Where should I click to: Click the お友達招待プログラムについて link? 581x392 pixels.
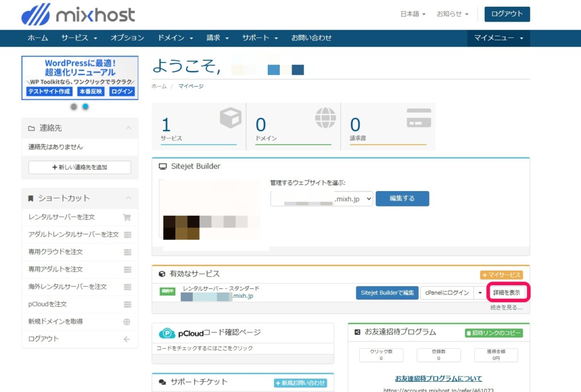439,378
